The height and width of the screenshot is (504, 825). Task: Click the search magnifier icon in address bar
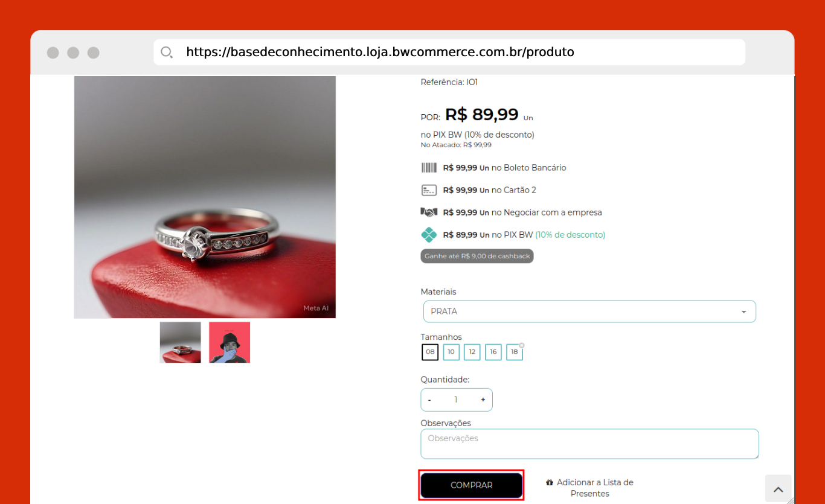pyautogui.click(x=167, y=52)
